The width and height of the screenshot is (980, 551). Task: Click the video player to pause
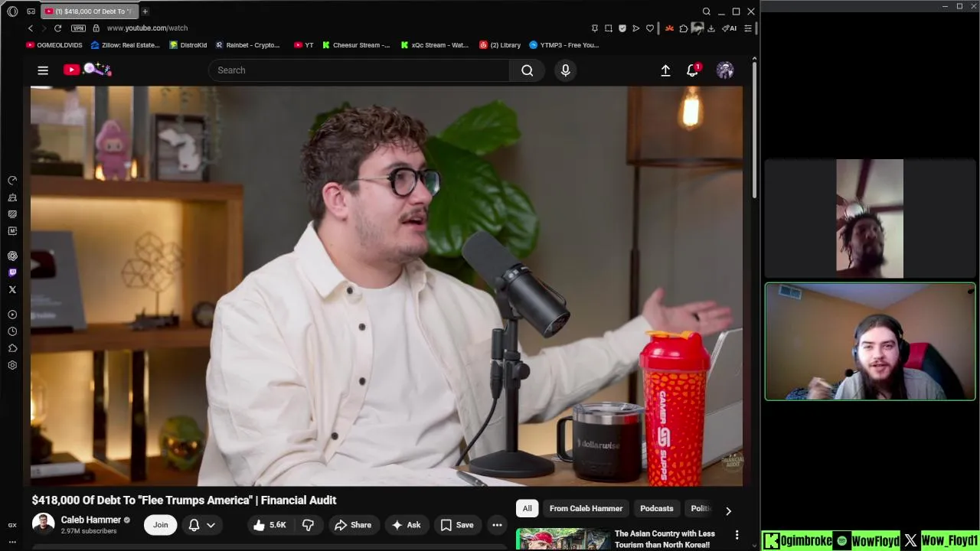386,285
